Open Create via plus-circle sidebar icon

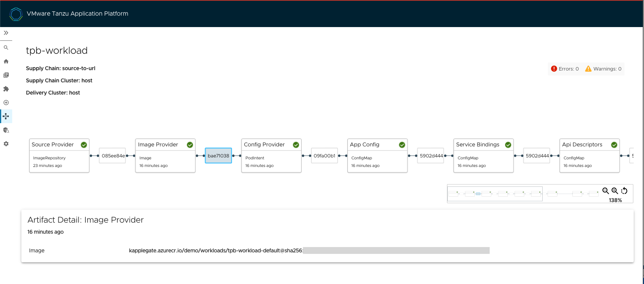point(6,103)
